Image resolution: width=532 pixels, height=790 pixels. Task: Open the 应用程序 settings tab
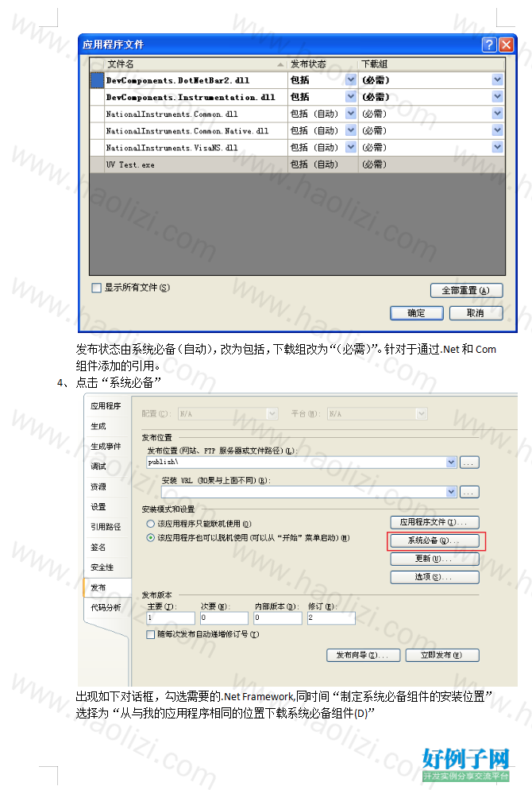point(106,405)
